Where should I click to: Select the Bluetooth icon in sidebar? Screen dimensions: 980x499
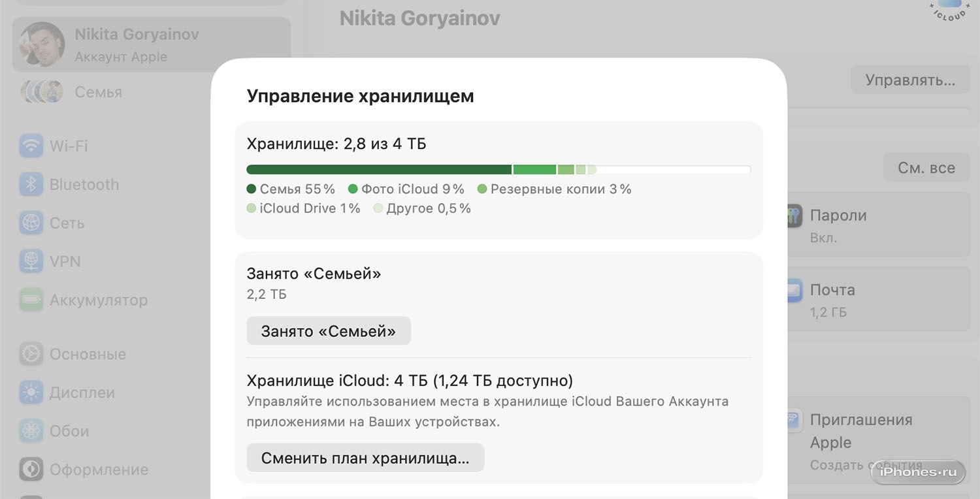point(31,184)
